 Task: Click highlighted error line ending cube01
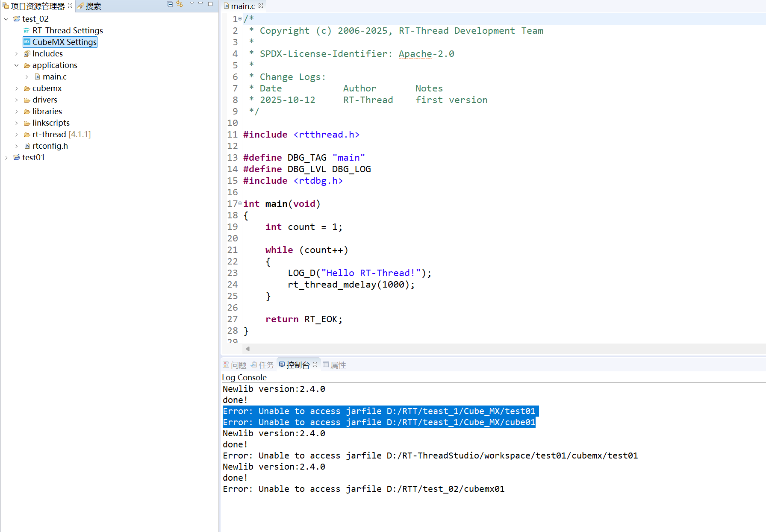pyautogui.click(x=379, y=422)
